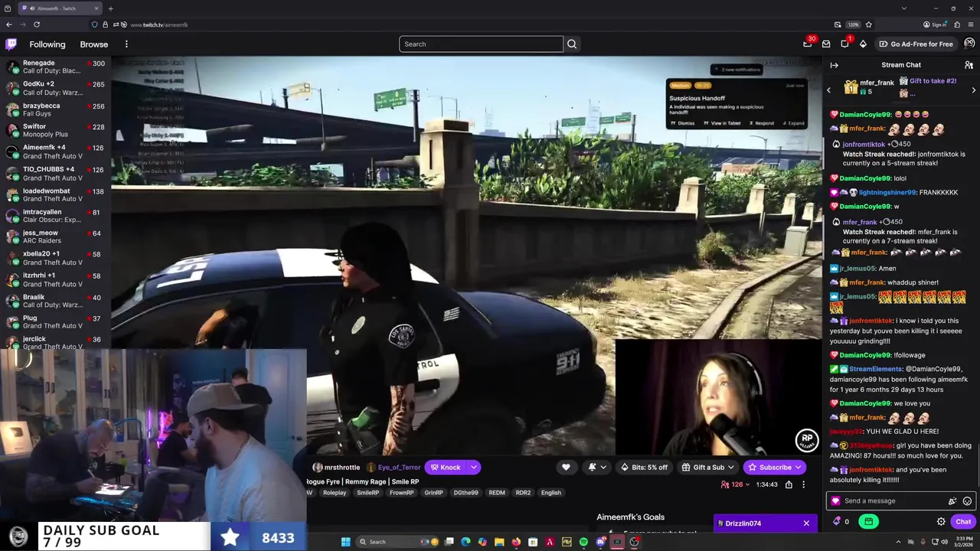Open the Twitch inbox notifications icon

[x=826, y=44]
